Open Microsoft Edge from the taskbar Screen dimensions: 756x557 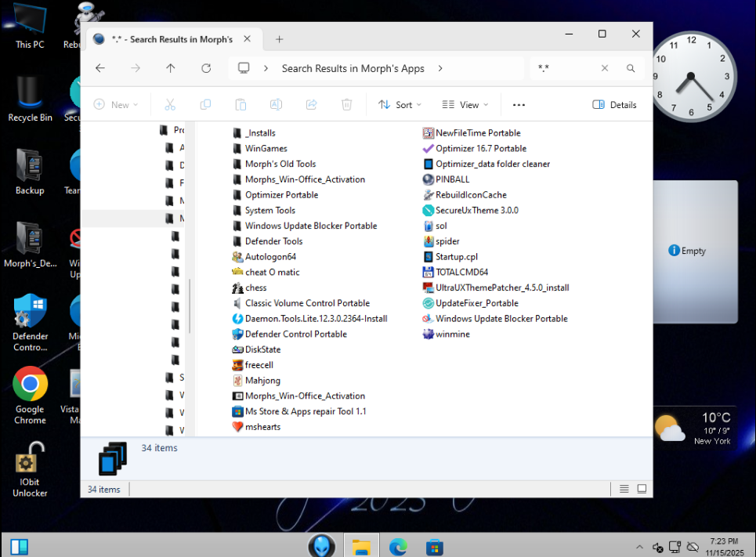tap(398, 546)
